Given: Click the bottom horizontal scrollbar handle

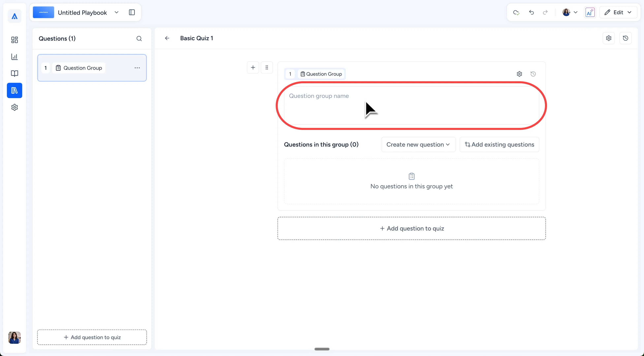Looking at the screenshot, I should 322,349.
